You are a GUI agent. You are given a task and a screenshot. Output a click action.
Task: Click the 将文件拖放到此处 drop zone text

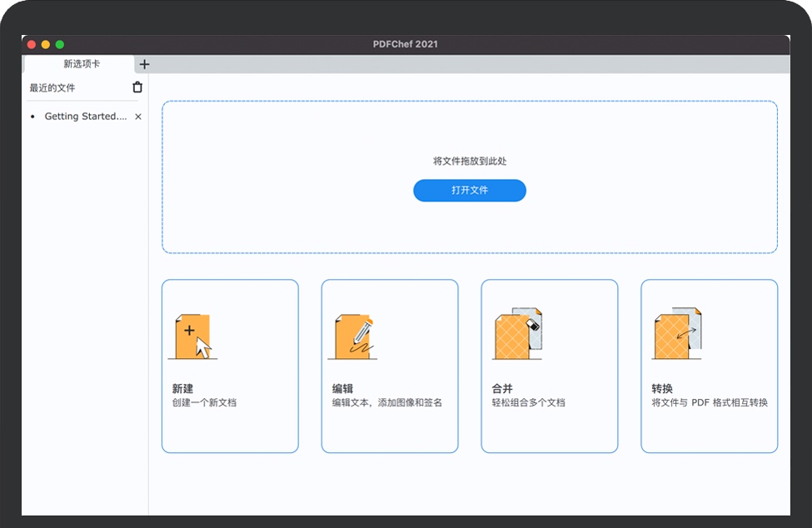(470, 162)
